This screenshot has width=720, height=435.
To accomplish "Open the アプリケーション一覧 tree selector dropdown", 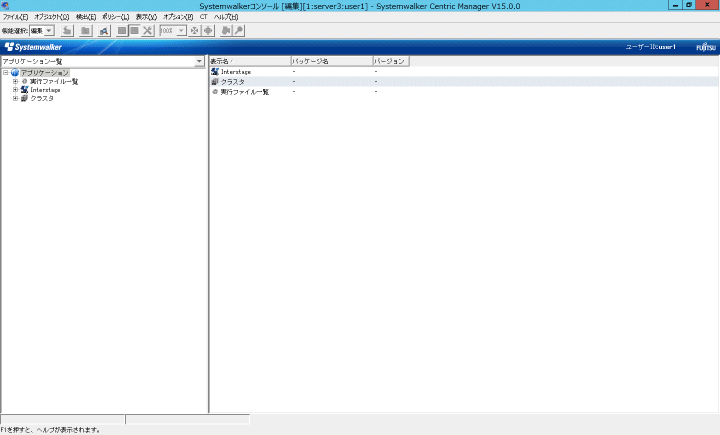I will 200,61.
